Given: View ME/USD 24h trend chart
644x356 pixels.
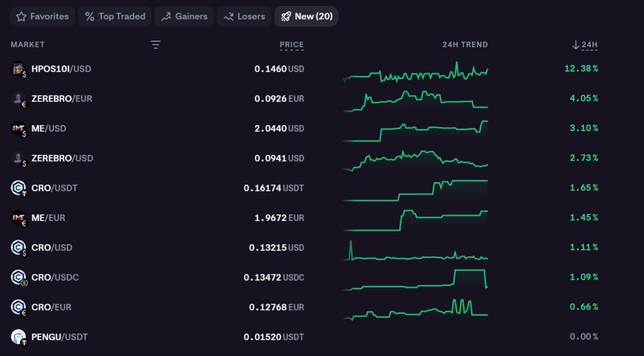Looking at the screenshot, I should pyautogui.click(x=415, y=131).
